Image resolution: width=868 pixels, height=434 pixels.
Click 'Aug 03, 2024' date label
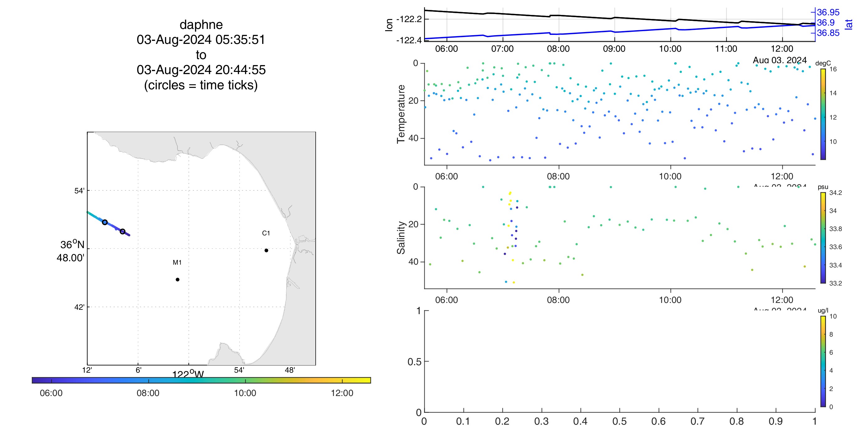[780, 60]
